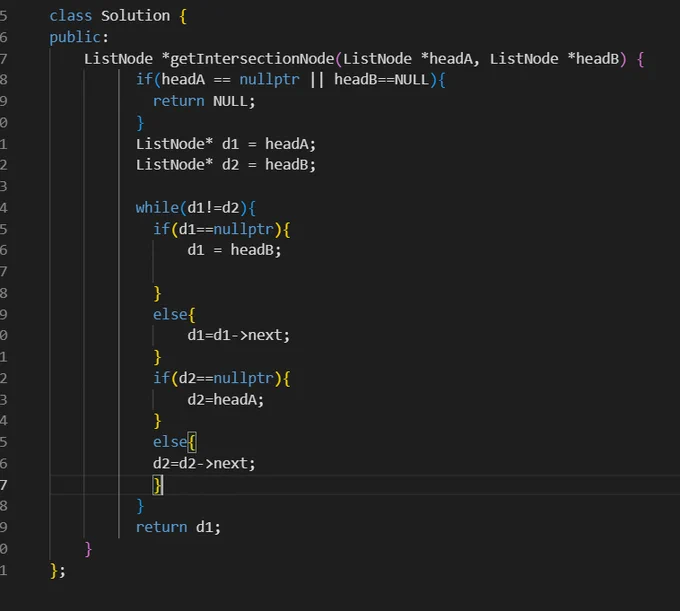Click the highlighted brace after the second else

tap(192, 442)
